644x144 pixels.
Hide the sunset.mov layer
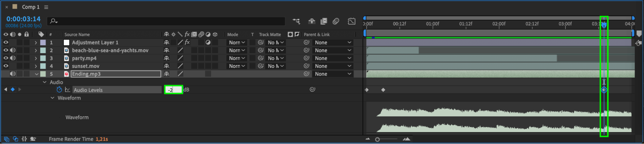click(x=6, y=66)
